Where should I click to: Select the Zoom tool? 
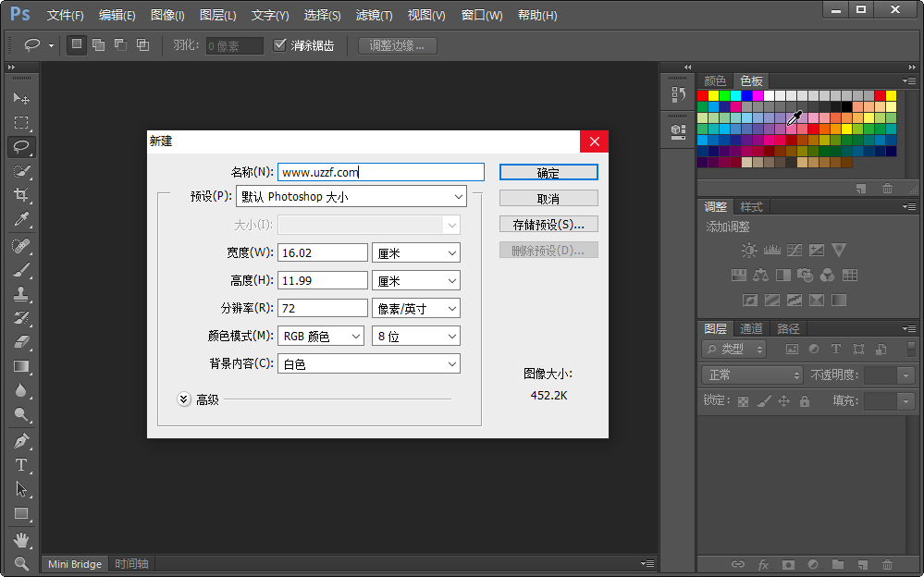click(21, 563)
